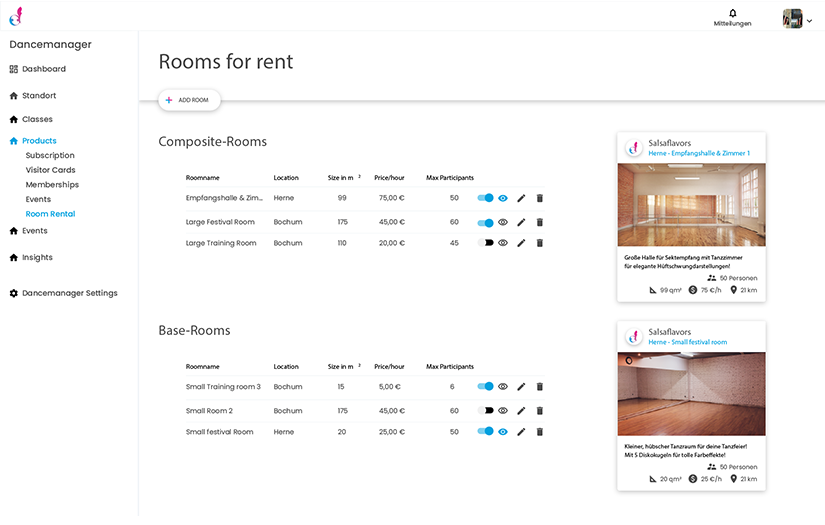Viewport: 825px width, 525px height.
Task: Select 'Small Training room 3' name cell
Action: click(x=223, y=387)
